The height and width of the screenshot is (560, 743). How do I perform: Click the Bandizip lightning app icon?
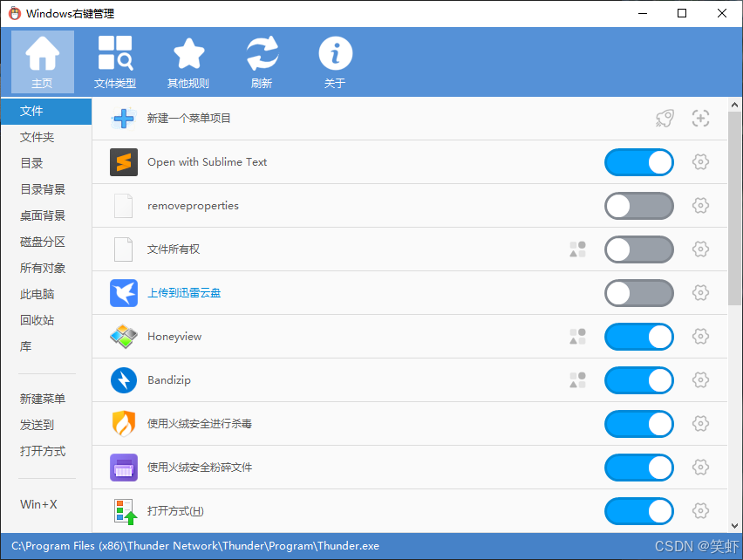pos(124,380)
